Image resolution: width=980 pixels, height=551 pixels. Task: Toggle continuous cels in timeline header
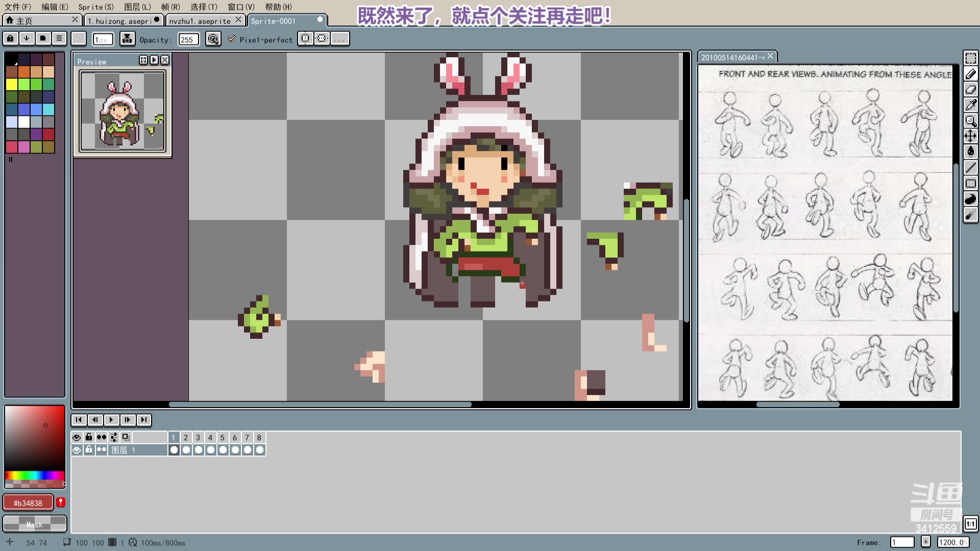point(101,437)
